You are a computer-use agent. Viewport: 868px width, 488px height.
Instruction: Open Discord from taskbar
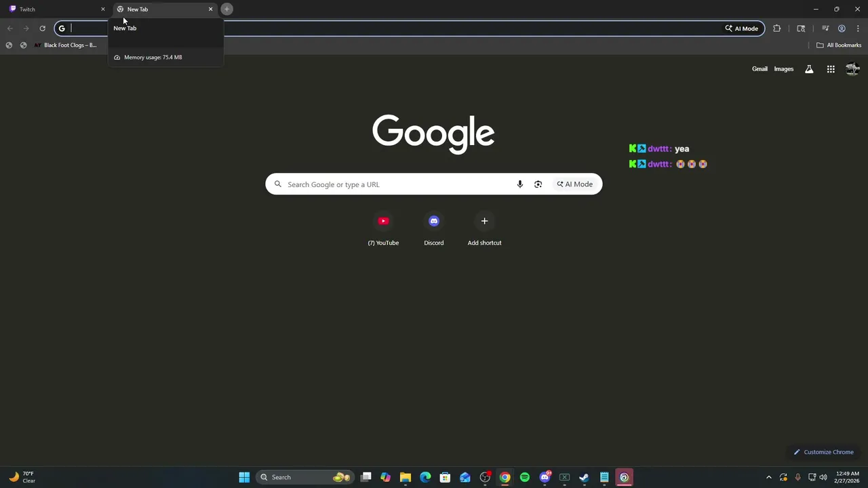point(545,477)
